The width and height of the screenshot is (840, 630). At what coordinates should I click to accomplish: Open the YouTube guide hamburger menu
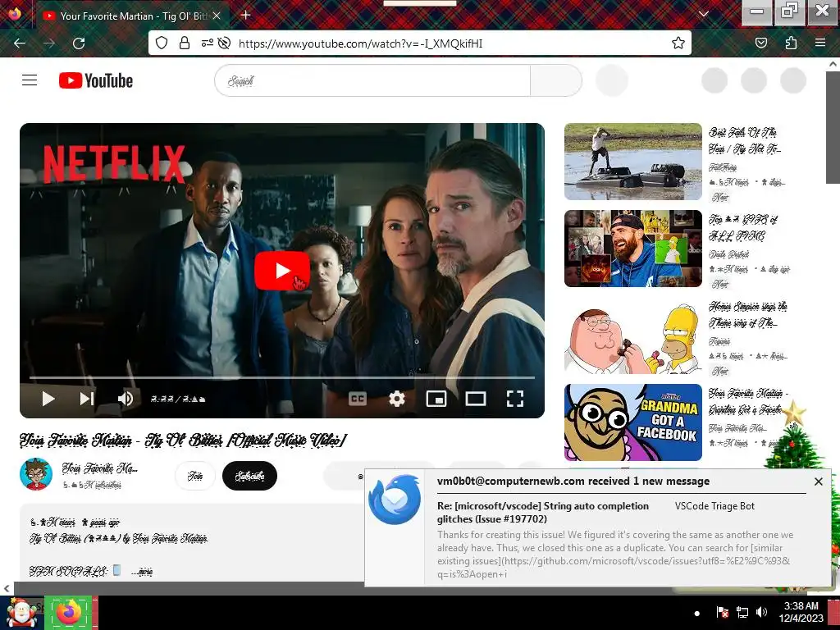[x=30, y=80]
